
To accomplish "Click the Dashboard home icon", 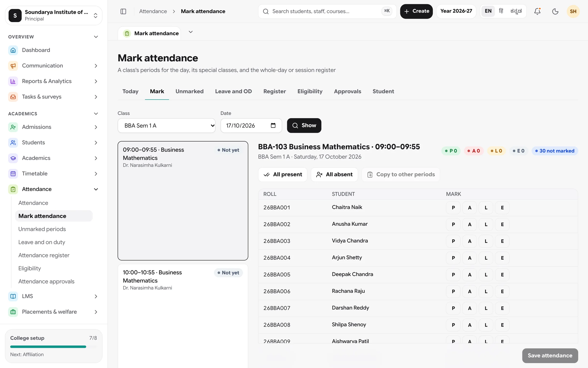I will pos(13,50).
